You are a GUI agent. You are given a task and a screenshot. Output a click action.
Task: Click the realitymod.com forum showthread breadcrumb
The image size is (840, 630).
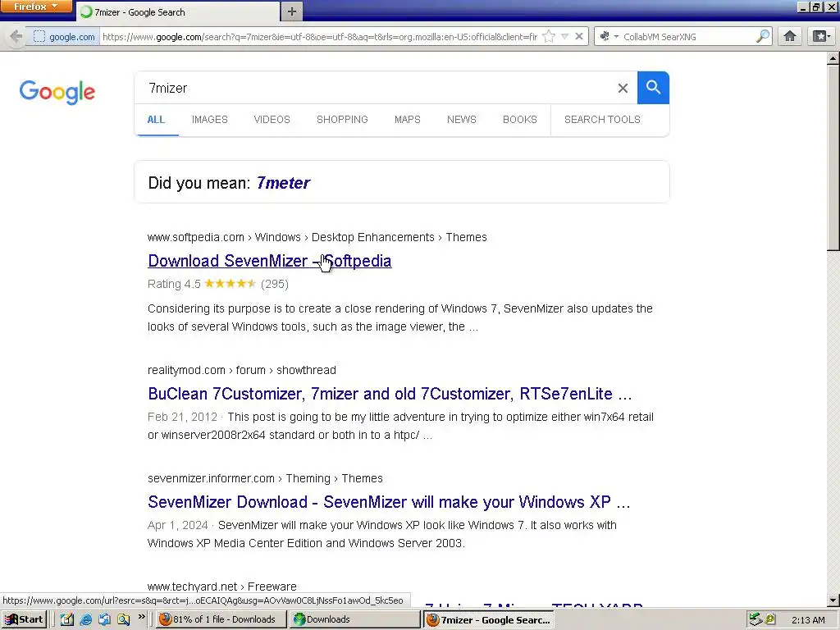242,370
